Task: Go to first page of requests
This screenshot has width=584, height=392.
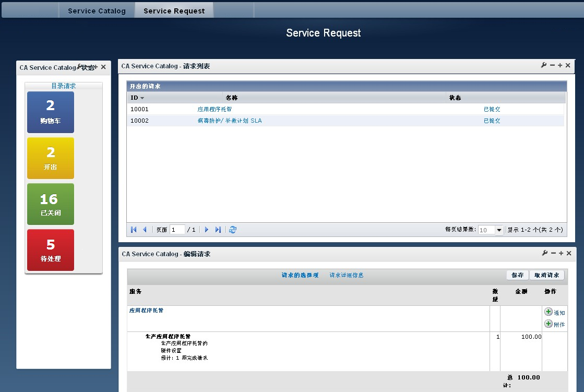Action: pyautogui.click(x=134, y=230)
